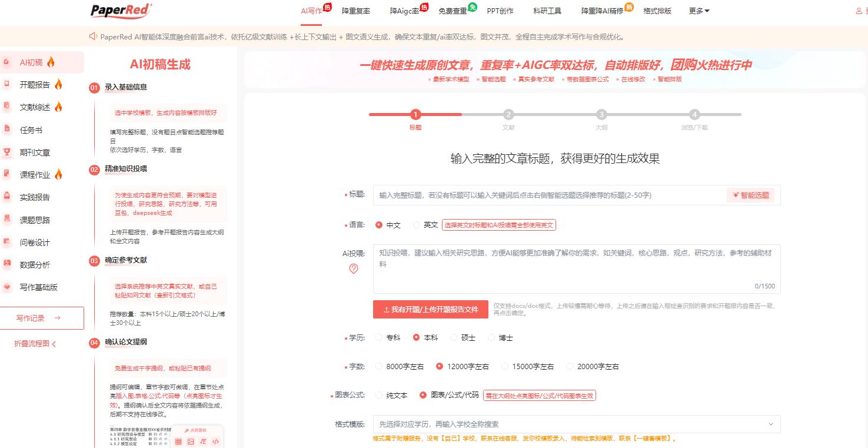Open 写作记录 button

click(42, 318)
